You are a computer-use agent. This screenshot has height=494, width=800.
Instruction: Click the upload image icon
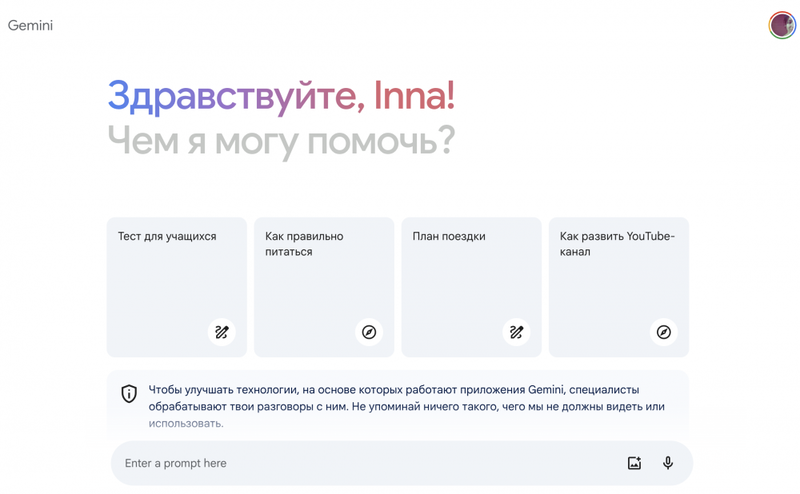634,463
